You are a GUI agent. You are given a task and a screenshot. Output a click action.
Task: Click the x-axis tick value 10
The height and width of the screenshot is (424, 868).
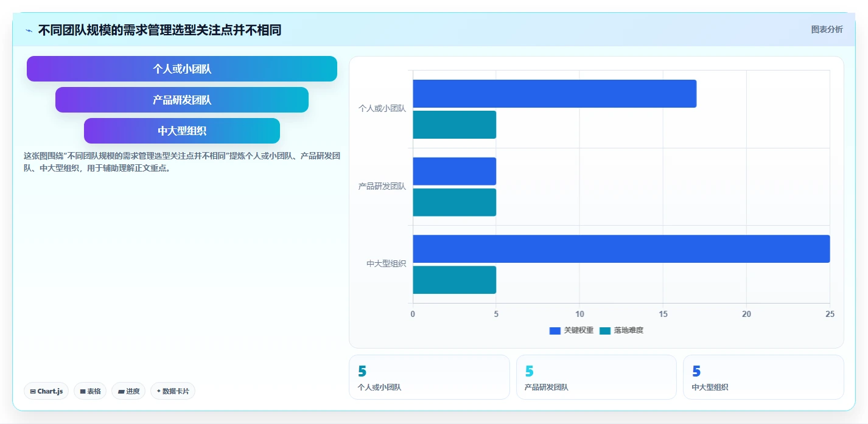click(579, 314)
